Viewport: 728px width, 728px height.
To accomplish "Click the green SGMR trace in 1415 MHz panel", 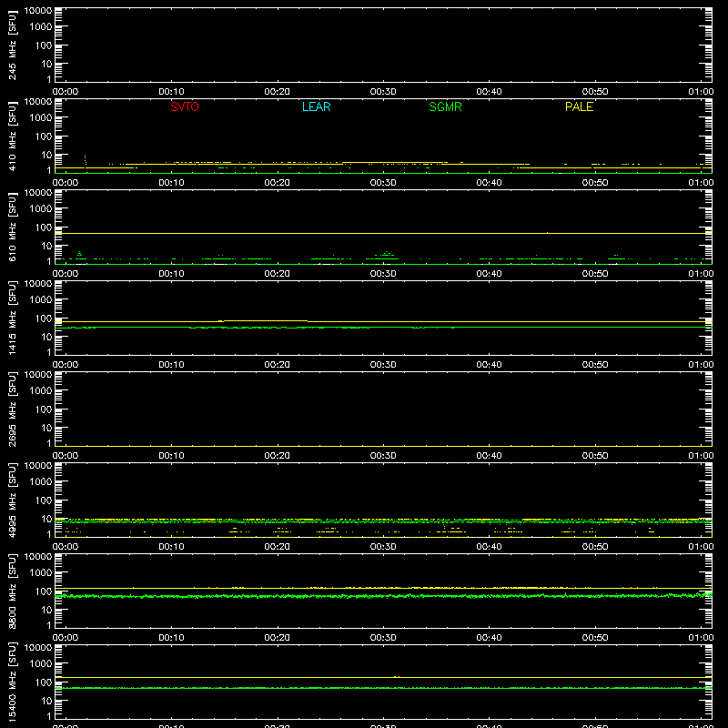I will click(x=383, y=328).
